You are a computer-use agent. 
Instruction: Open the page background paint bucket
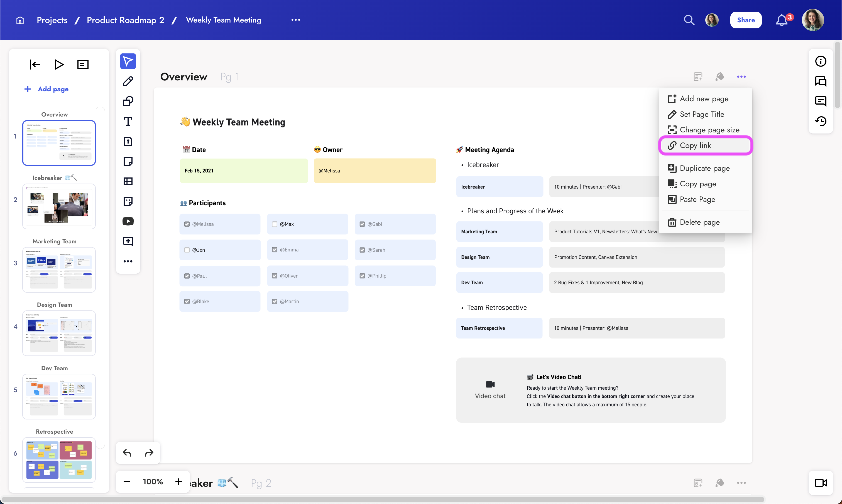(719, 77)
